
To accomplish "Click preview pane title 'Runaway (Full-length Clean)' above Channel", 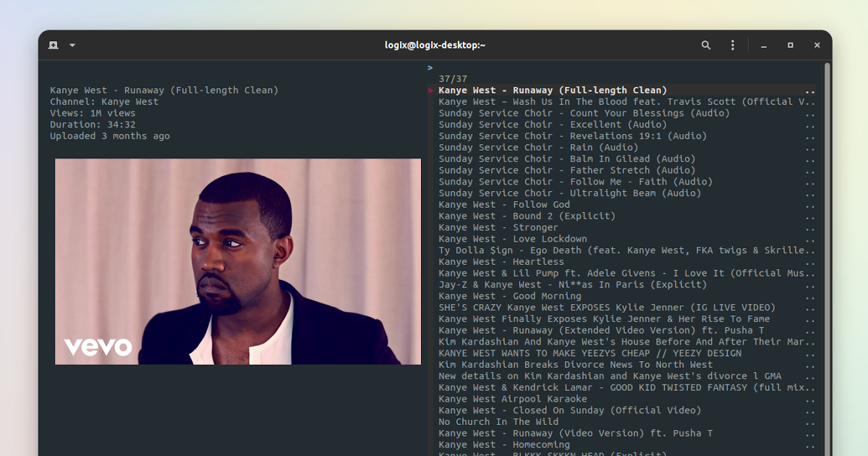I will point(164,90).
